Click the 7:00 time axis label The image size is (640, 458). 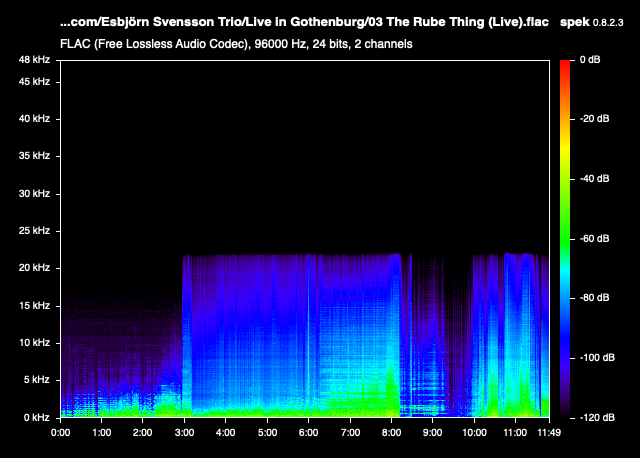click(x=350, y=433)
